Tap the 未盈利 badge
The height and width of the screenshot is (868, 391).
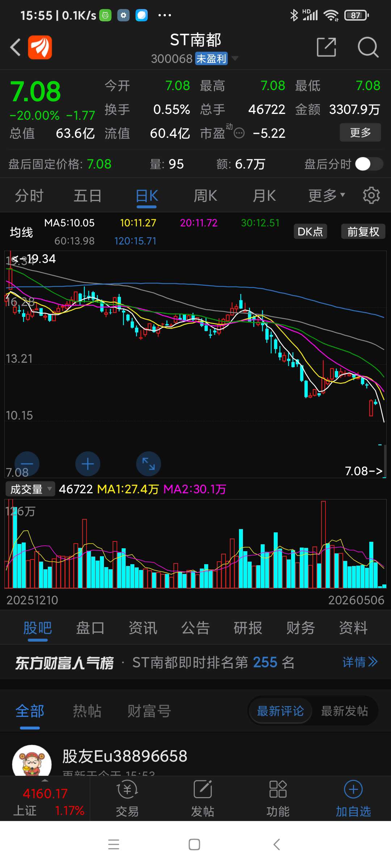coord(211,58)
